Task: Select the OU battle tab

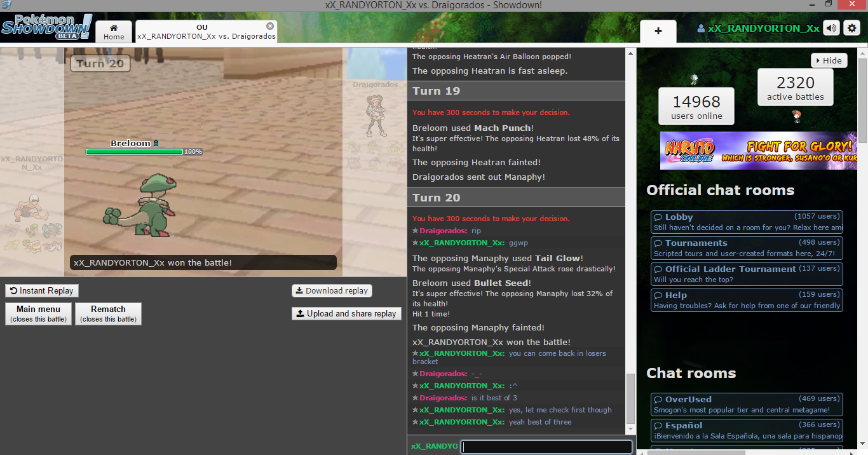Action: pyautogui.click(x=206, y=32)
